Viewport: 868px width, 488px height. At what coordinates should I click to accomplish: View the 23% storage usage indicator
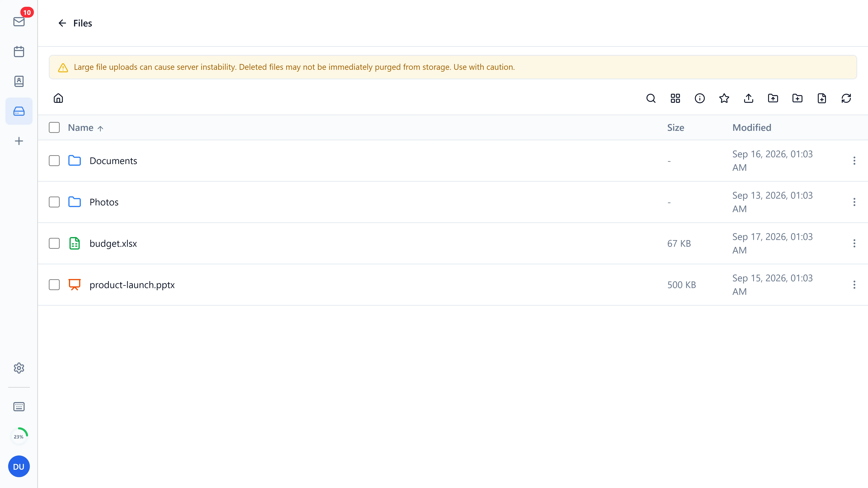pos(19,436)
